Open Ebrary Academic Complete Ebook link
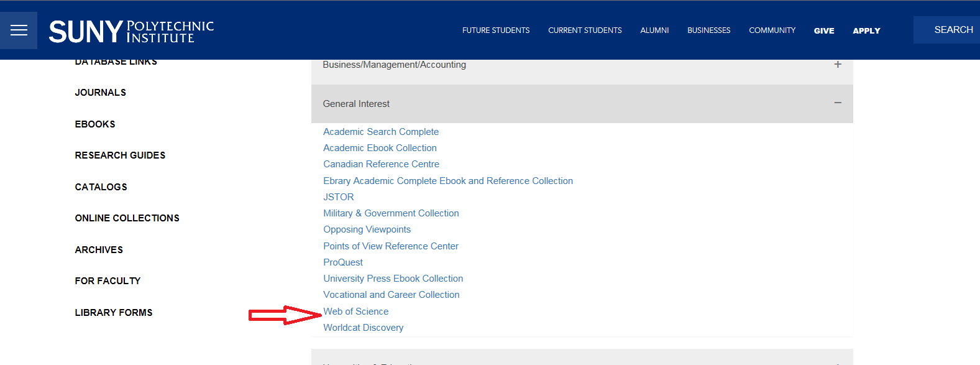This screenshot has height=365, width=980. coord(448,181)
